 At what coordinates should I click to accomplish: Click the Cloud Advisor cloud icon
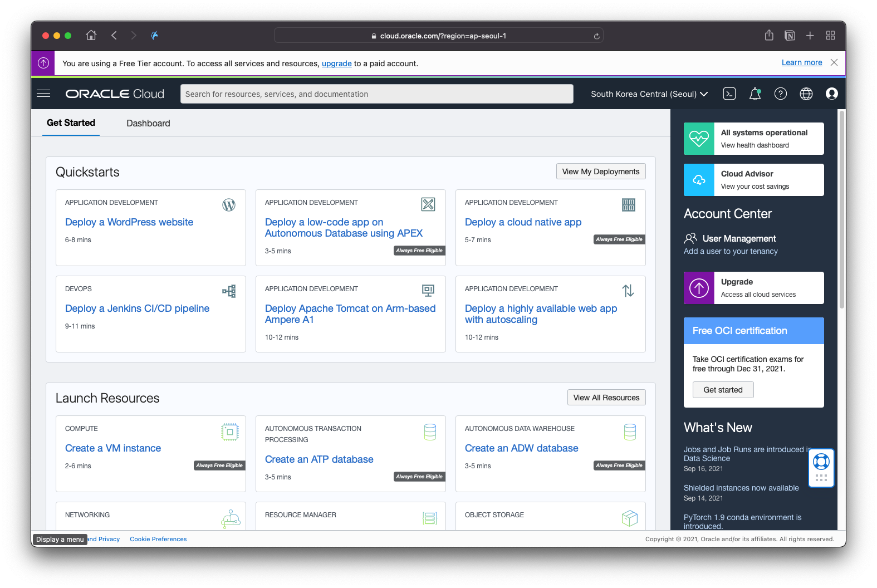[x=699, y=180]
